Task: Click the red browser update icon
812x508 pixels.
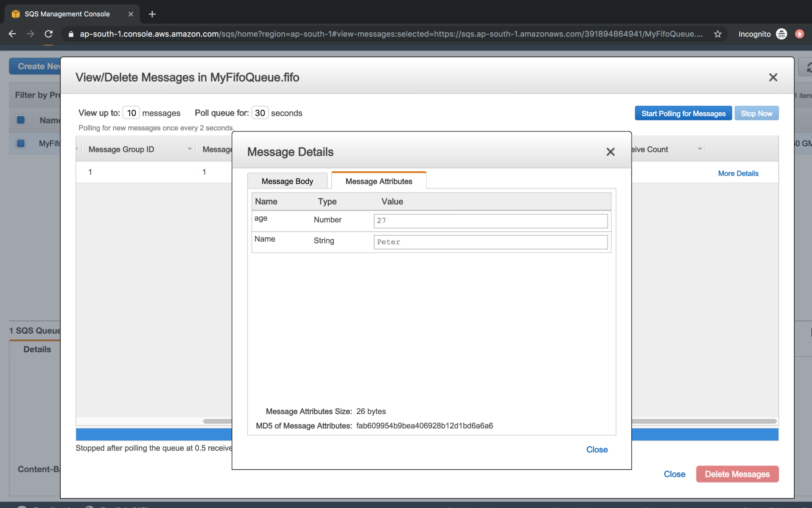Action: [799, 34]
